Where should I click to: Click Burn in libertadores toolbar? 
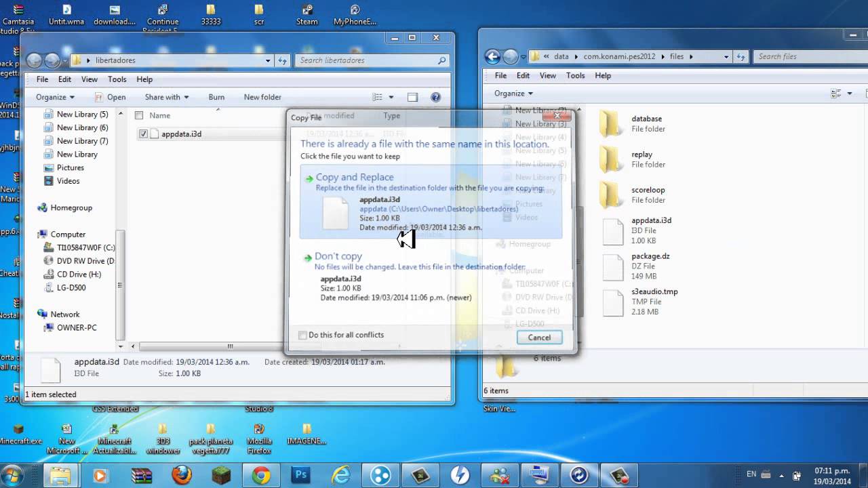pyautogui.click(x=216, y=97)
